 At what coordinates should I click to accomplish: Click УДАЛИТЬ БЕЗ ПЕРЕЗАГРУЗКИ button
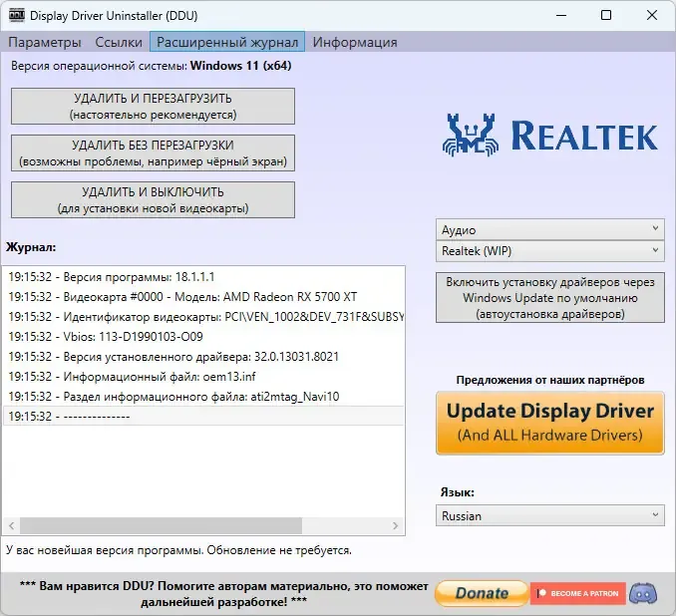[x=154, y=154]
